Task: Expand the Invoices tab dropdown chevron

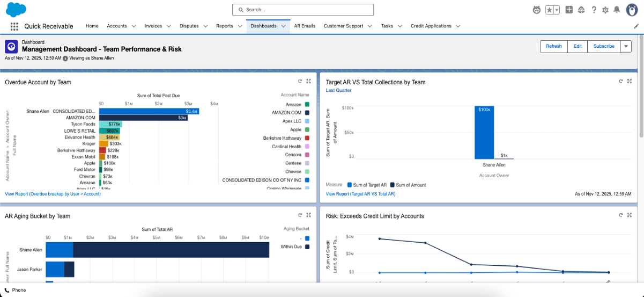Action: (x=168, y=26)
